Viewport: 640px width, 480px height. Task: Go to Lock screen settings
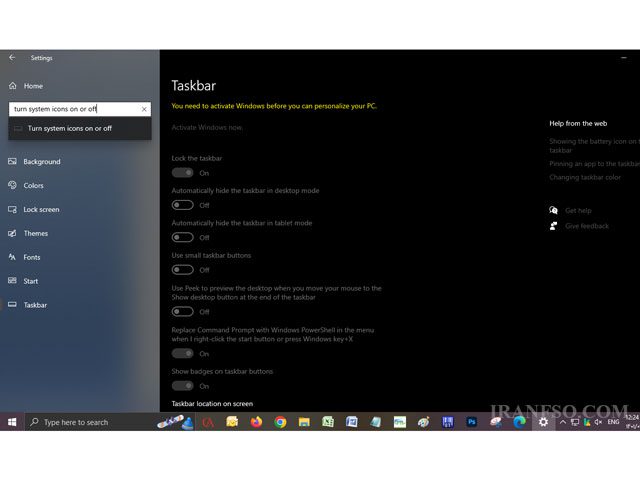pos(41,209)
